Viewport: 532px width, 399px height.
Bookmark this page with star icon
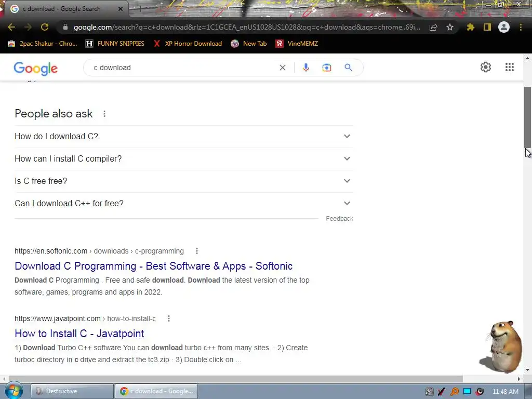point(450,27)
